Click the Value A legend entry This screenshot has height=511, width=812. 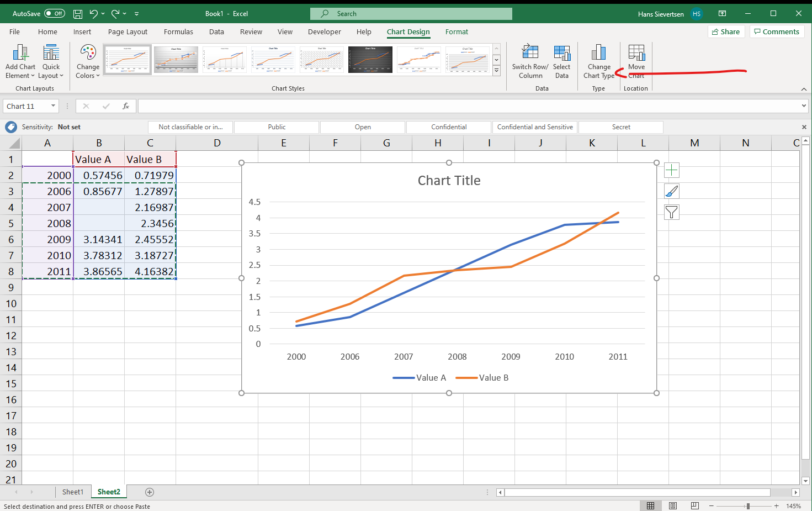[419, 378]
